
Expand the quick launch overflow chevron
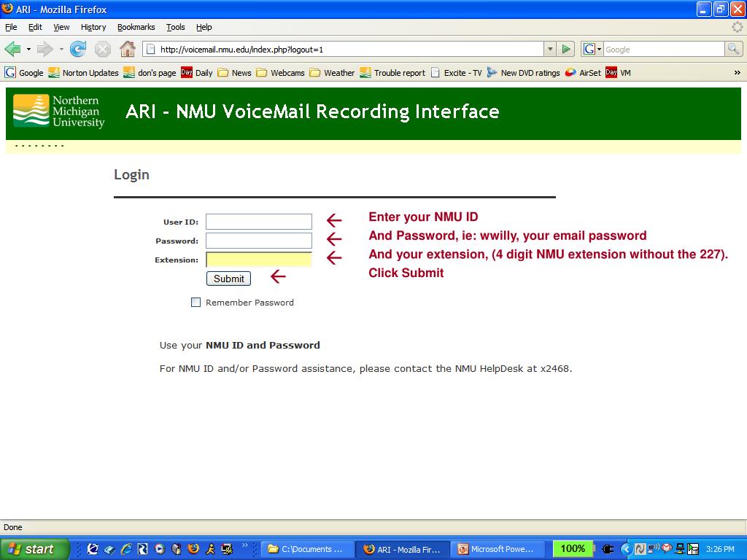click(x=245, y=545)
